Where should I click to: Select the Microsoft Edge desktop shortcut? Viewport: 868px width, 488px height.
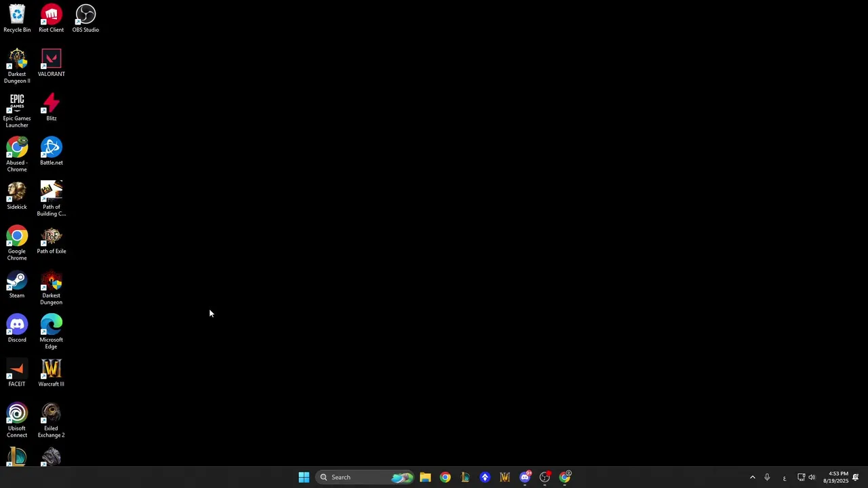(52, 331)
